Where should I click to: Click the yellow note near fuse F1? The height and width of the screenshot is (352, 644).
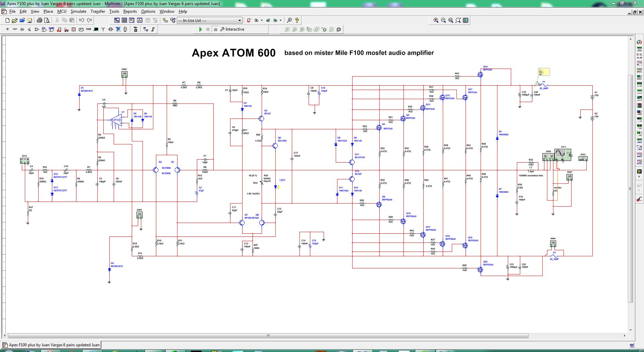544,72
